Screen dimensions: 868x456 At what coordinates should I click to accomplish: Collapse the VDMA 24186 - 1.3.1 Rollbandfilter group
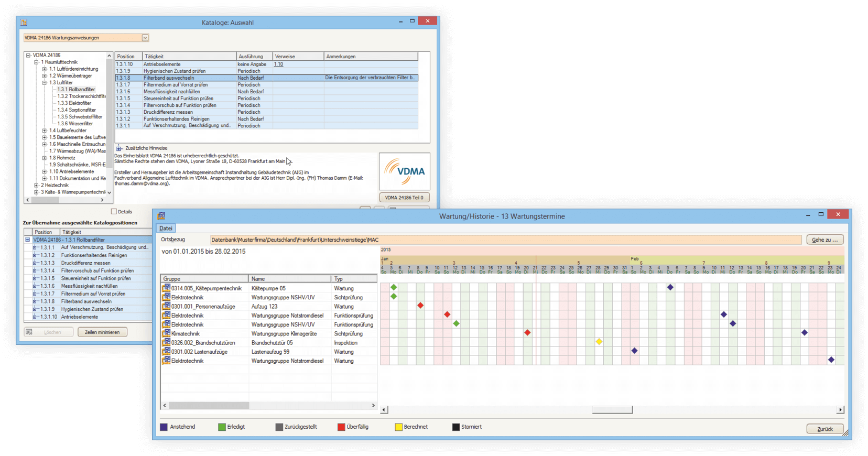point(28,240)
